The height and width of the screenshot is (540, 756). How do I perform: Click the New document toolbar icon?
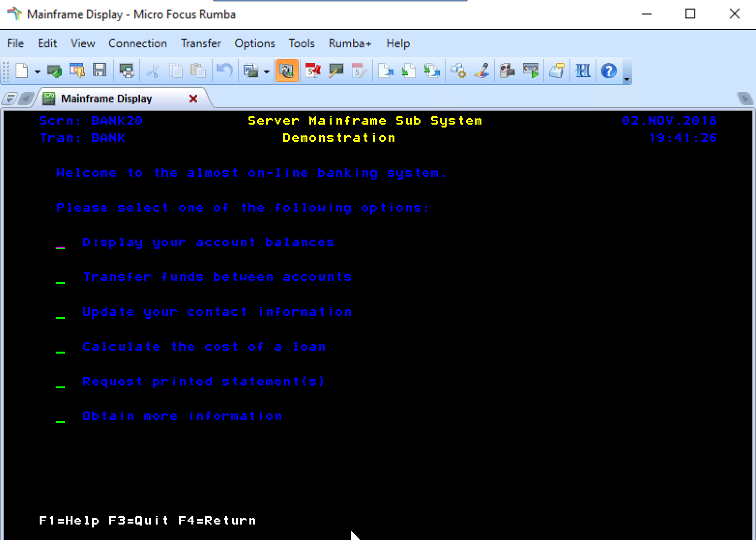(22, 71)
